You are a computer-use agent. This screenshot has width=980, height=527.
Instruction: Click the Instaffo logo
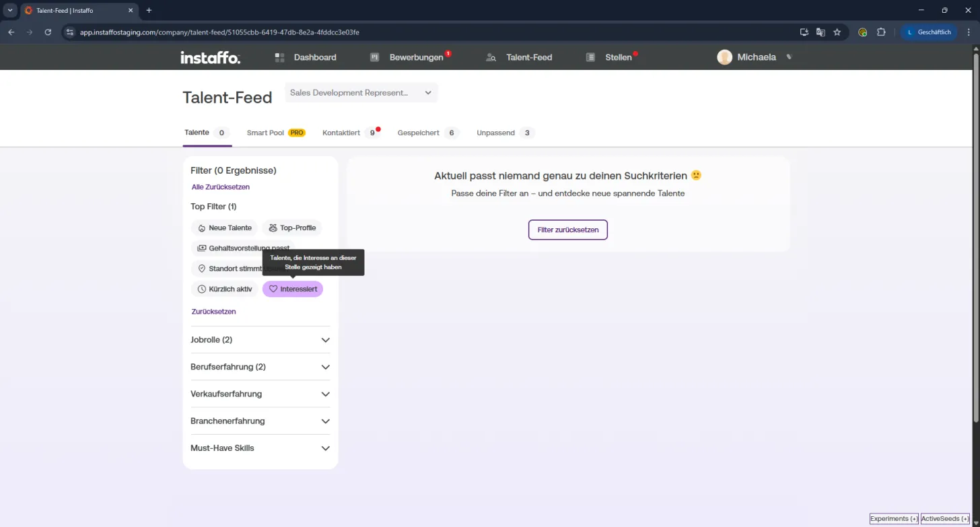pos(210,57)
